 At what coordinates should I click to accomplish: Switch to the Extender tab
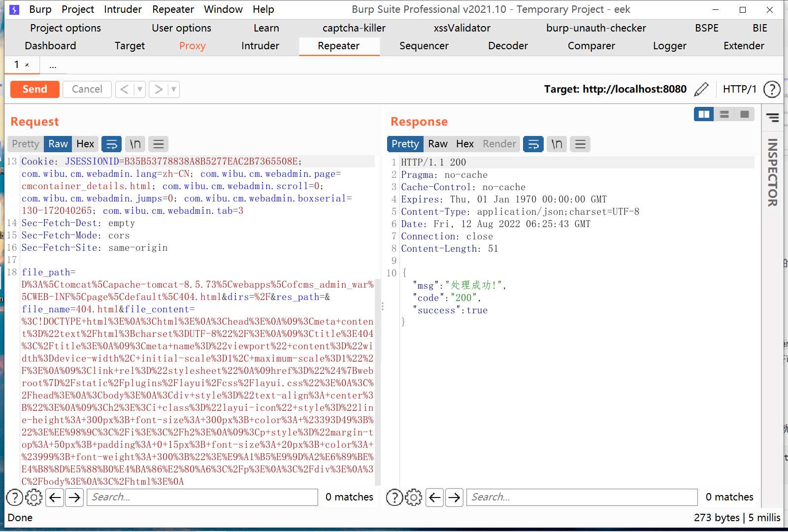(x=744, y=46)
